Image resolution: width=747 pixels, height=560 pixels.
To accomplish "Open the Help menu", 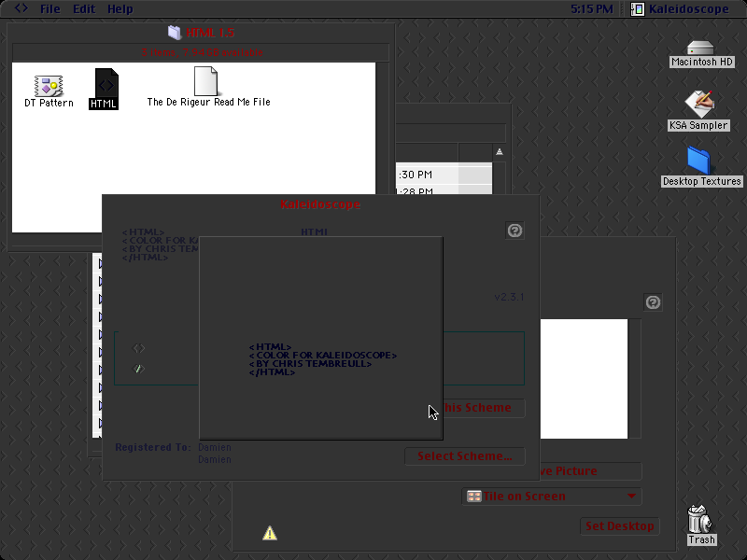I will coord(120,8).
